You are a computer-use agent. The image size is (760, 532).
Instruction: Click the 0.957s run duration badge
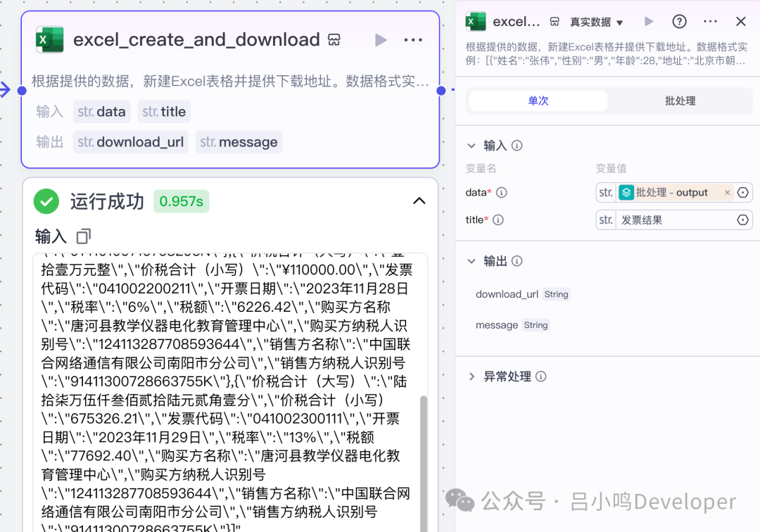[x=182, y=201]
